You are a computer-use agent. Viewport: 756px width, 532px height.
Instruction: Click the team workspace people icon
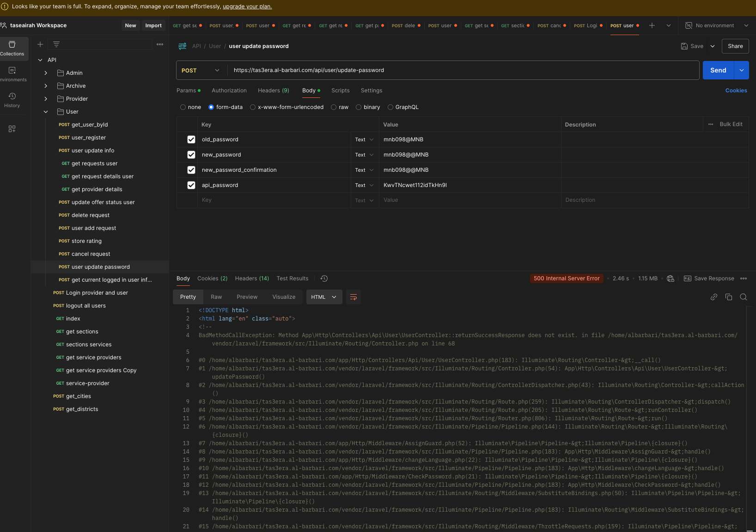[x=4, y=25]
